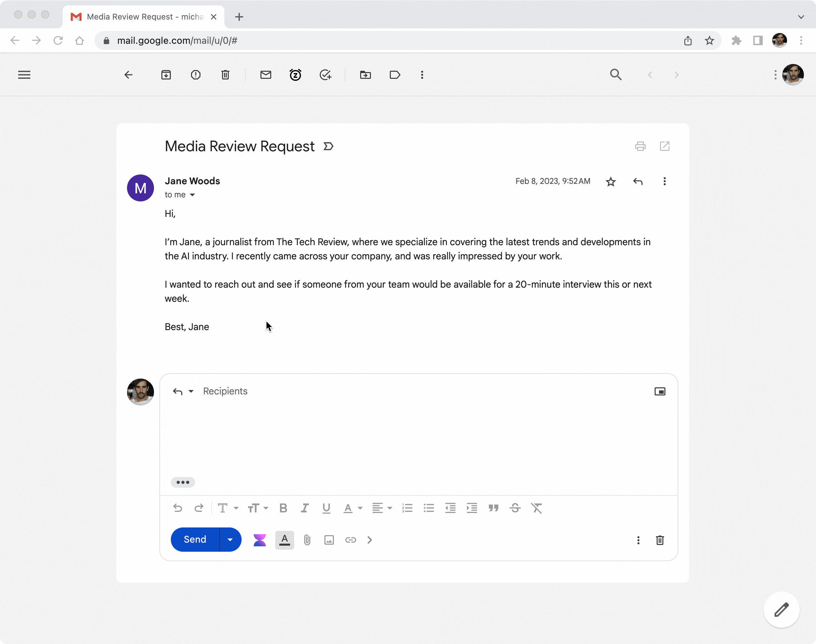Toggle bold formatting
Screen dimensions: 816x644
[x=283, y=508]
